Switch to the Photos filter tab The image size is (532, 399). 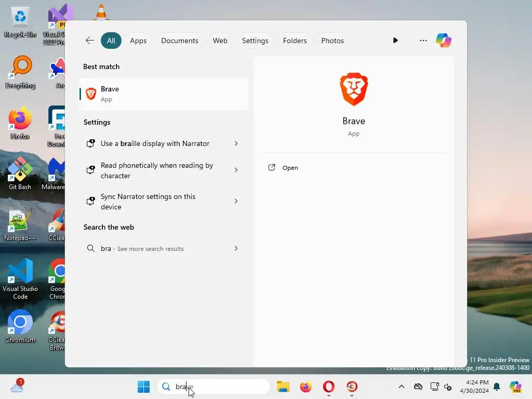point(332,41)
